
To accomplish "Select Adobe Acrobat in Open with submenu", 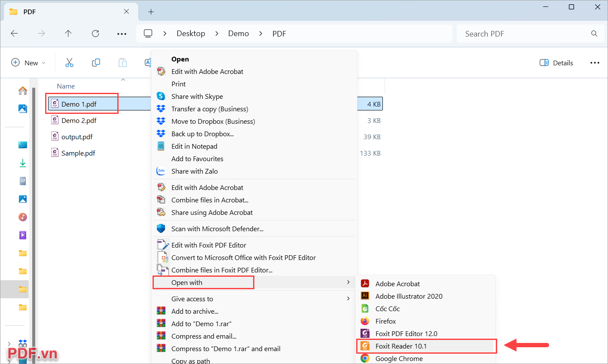I will pyautogui.click(x=425, y=284).
